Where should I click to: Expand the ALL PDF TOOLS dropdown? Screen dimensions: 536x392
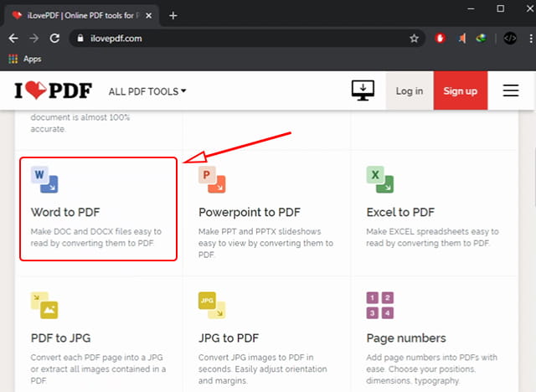tap(147, 91)
